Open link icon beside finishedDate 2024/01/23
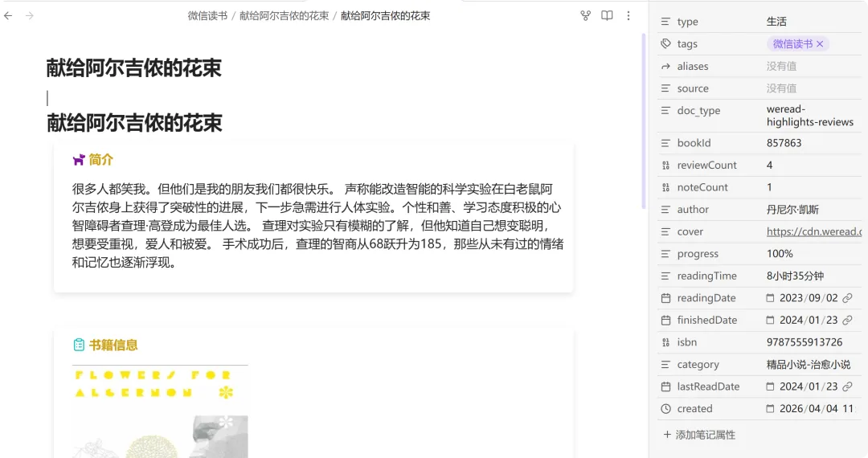This screenshot has width=868, height=458. click(x=847, y=321)
